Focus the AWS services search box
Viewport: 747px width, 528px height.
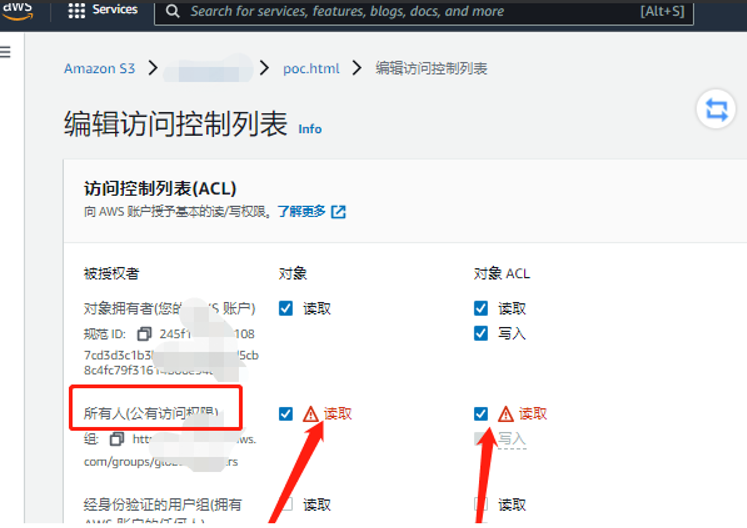coord(424,11)
